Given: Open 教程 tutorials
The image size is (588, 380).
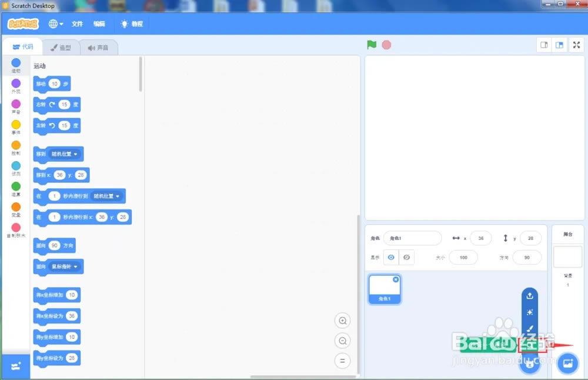Looking at the screenshot, I should pyautogui.click(x=132, y=24).
